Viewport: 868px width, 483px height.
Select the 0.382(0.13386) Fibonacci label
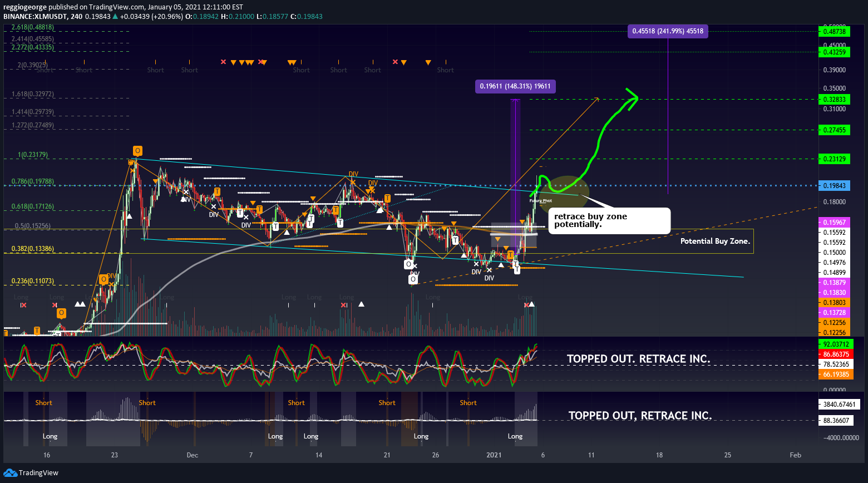click(33, 249)
